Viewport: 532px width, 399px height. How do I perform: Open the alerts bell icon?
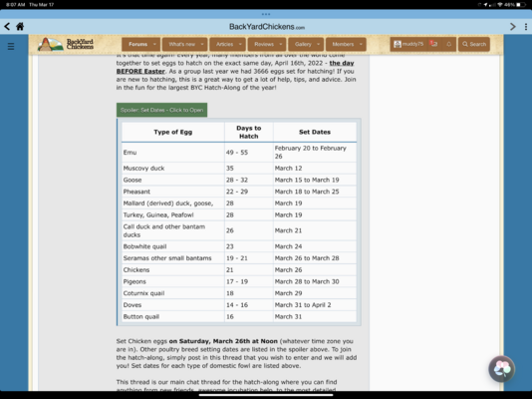(x=448, y=44)
